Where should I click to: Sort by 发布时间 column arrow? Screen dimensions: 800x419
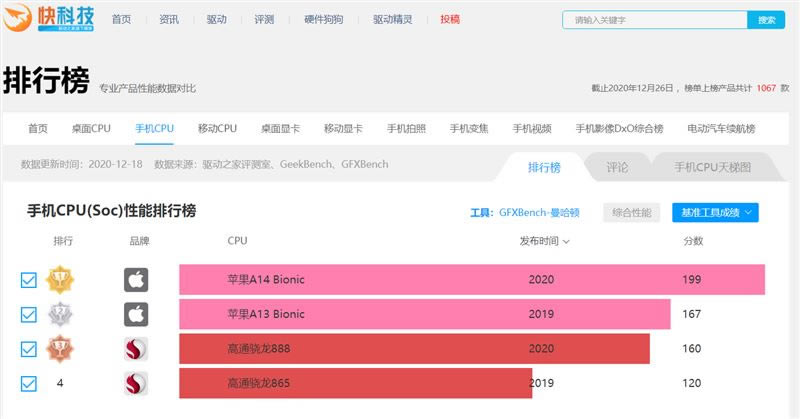[566, 242]
